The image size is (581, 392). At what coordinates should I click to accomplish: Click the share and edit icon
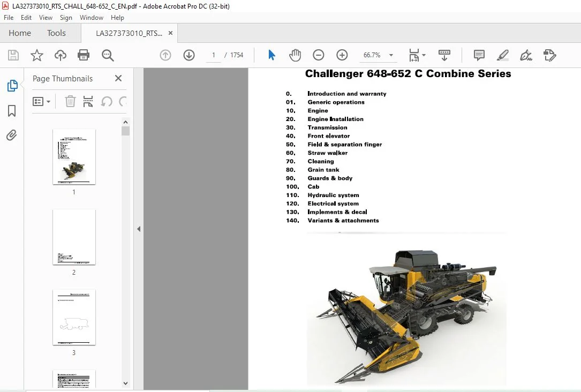click(x=549, y=55)
